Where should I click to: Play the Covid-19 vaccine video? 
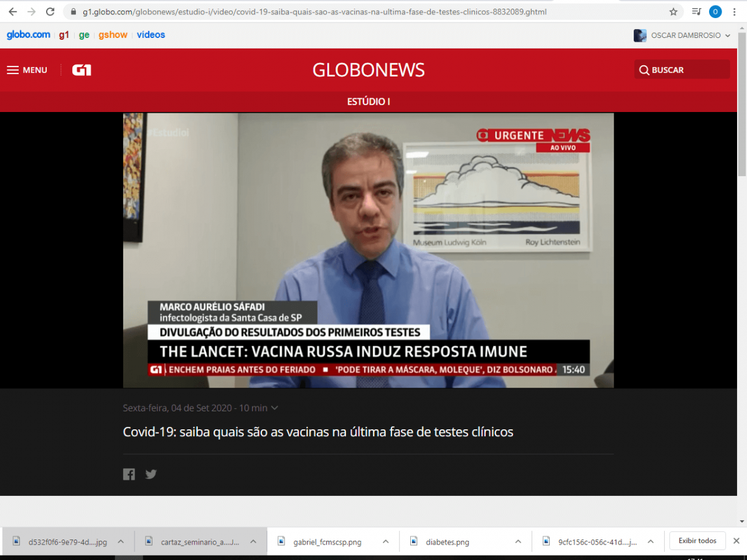(x=368, y=250)
